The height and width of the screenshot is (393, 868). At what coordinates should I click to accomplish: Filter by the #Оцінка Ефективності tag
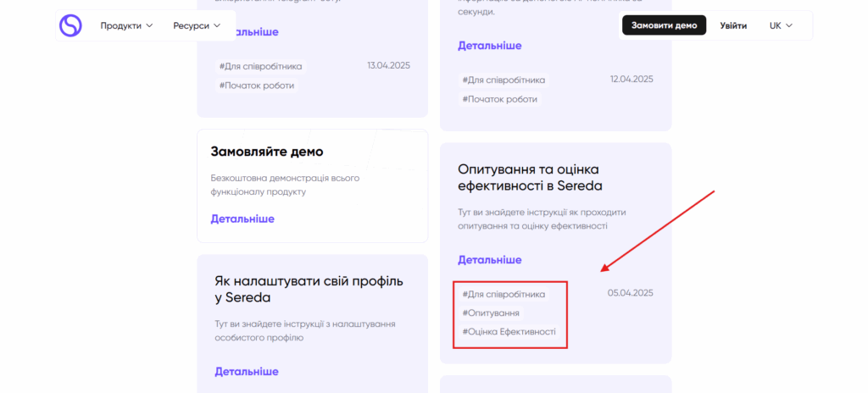[509, 332]
